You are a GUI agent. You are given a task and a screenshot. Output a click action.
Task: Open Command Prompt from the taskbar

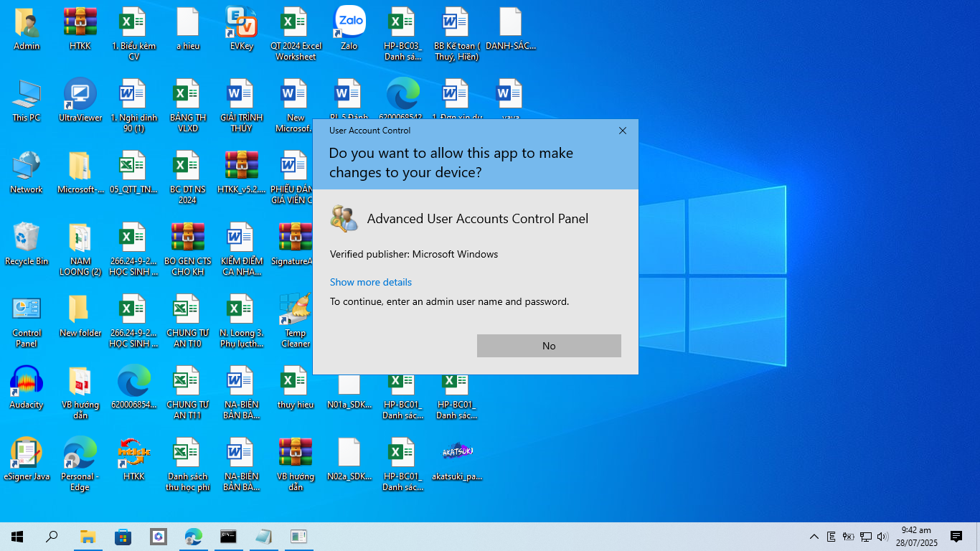point(228,536)
